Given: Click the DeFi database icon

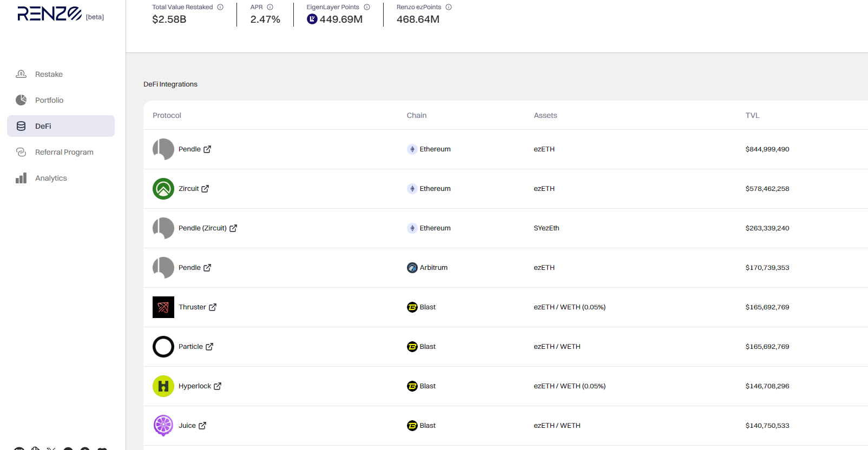Looking at the screenshot, I should [21, 126].
